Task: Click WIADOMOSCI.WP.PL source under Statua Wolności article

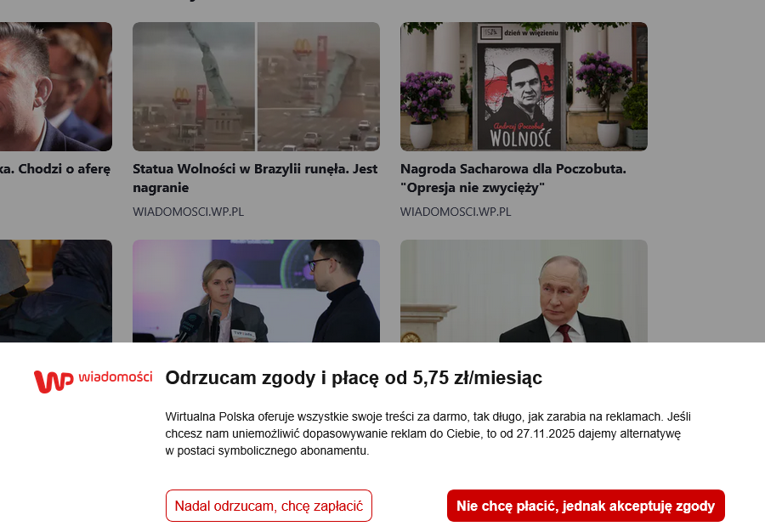Action: tap(189, 212)
